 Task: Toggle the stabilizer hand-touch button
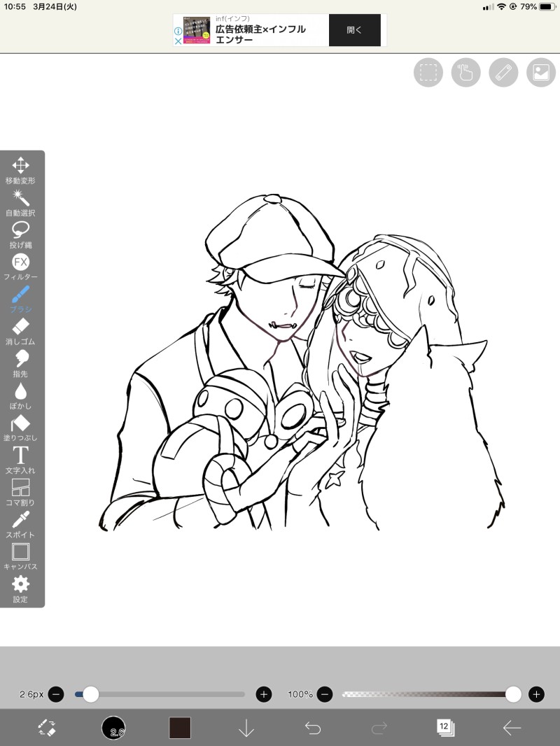coord(465,73)
